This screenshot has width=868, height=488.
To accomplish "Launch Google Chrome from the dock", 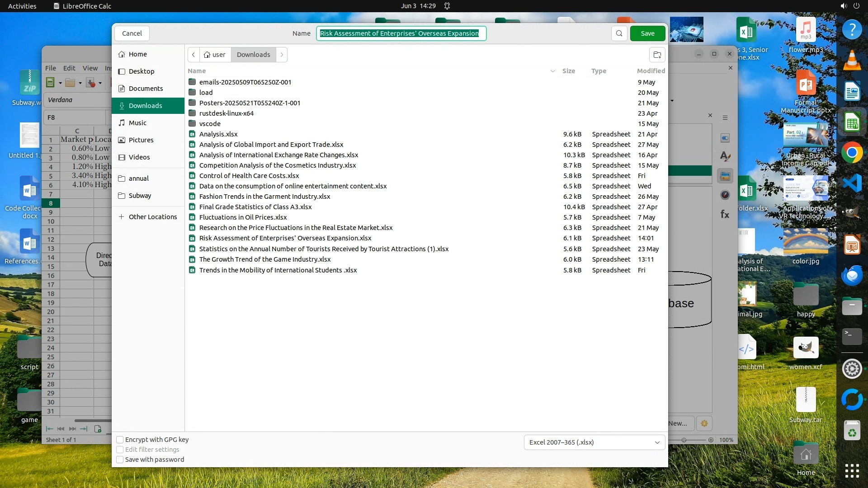I will coord(852,153).
